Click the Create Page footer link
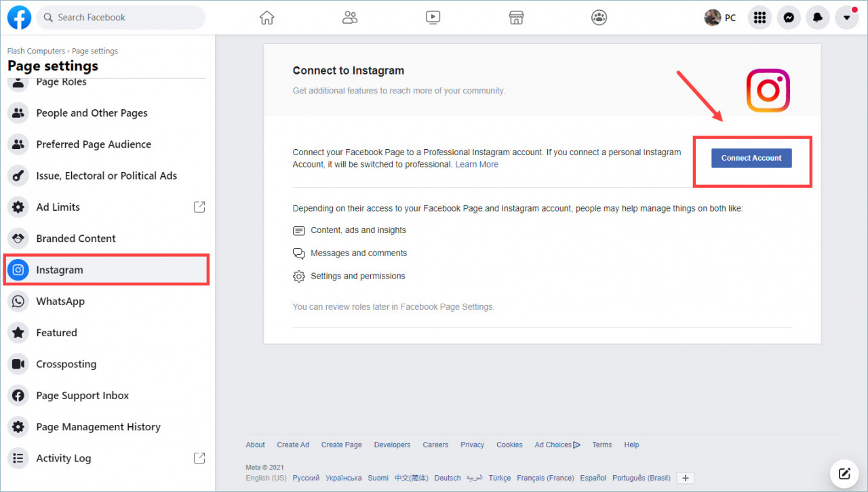868x492 pixels. [x=342, y=445]
